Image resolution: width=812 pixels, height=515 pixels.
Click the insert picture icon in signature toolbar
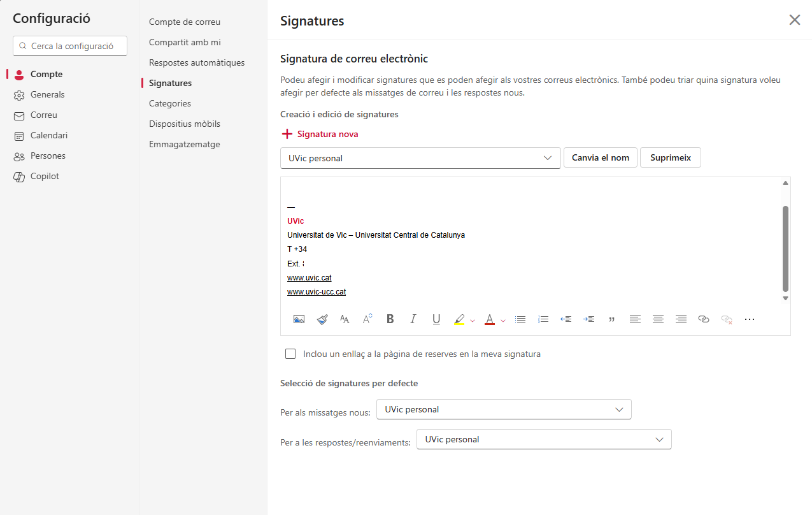tap(299, 319)
